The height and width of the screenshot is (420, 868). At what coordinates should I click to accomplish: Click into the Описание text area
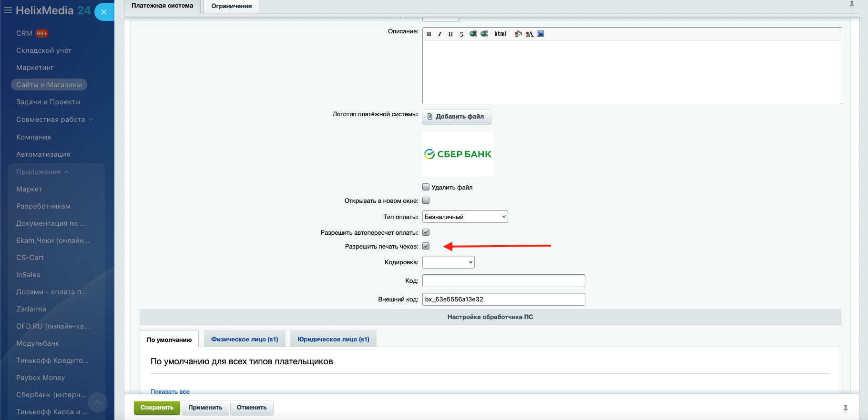632,72
